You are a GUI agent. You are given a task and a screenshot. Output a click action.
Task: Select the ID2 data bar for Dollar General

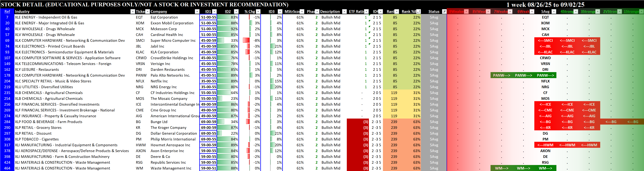point(228,133)
